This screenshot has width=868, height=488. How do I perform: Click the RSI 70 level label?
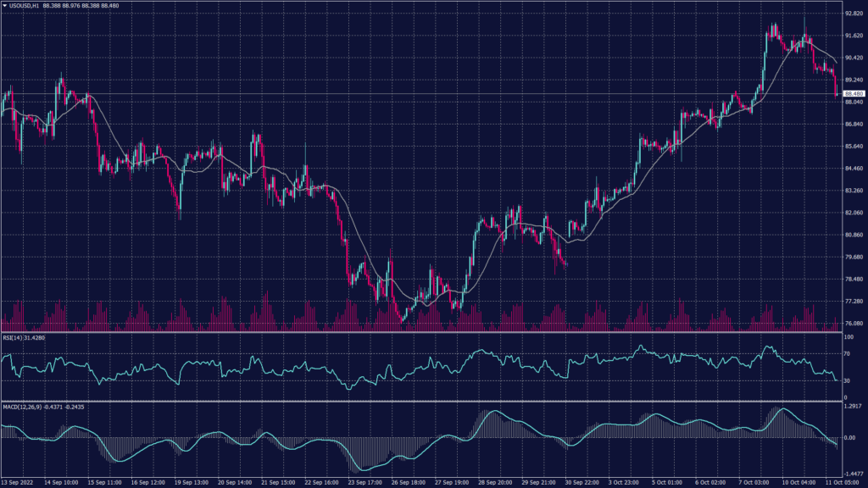tap(847, 355)
